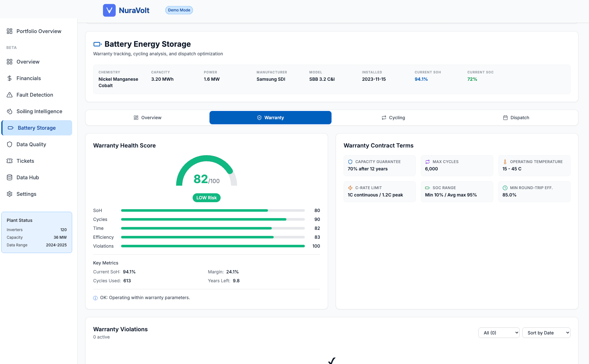Click the grid icon on Overview tab
Screen dimensions: 589x364
point(136,118)
